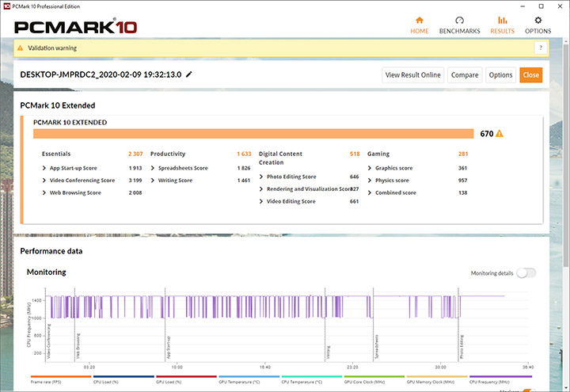Click the Essentials score 2 307
Viewport: 570px width, 392px height.
[135, 154]
